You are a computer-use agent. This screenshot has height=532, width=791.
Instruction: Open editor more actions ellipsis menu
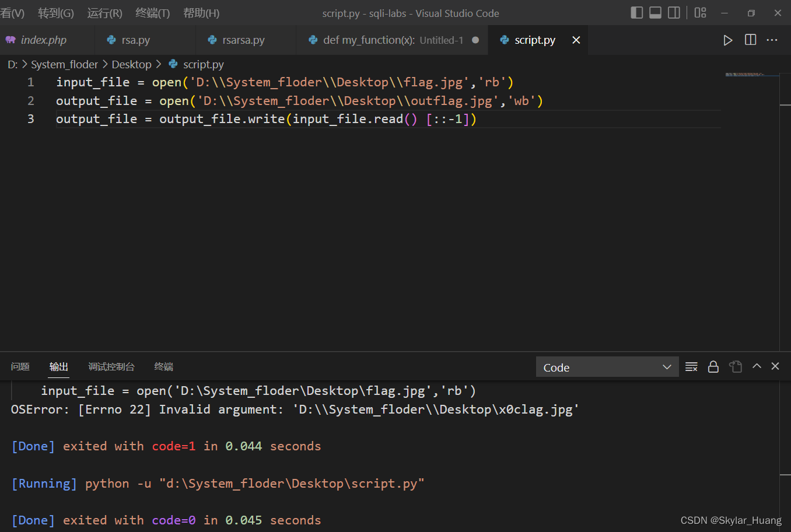[772, 40]
